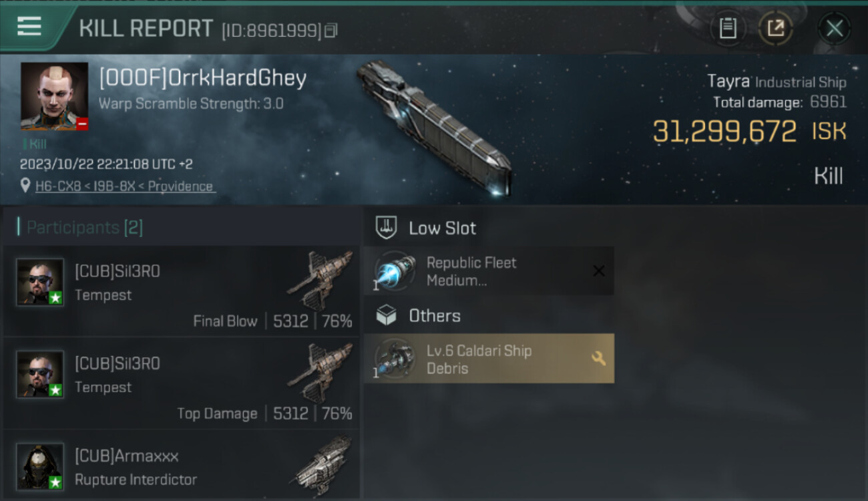Image resolution: width=868 pixels, height=501 pixels.
Task: Share the kill report via export icon
Action: pos(776,29)
